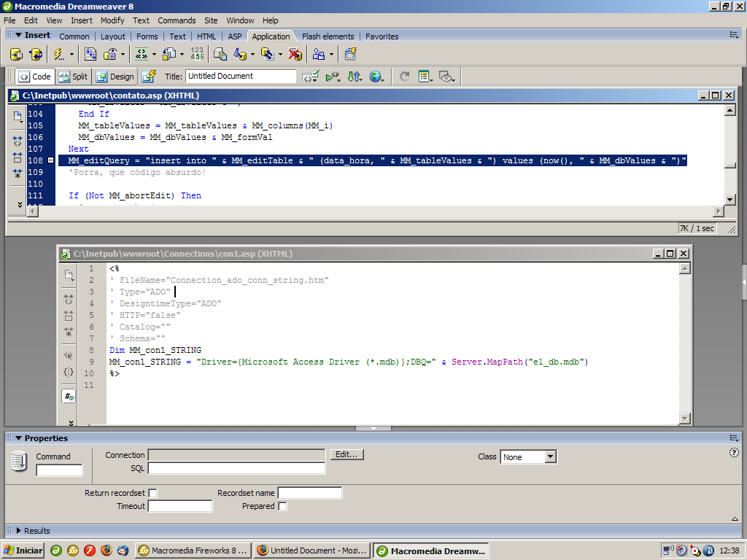Switch to Design view
747x560 pixels.
pos(115,77)
